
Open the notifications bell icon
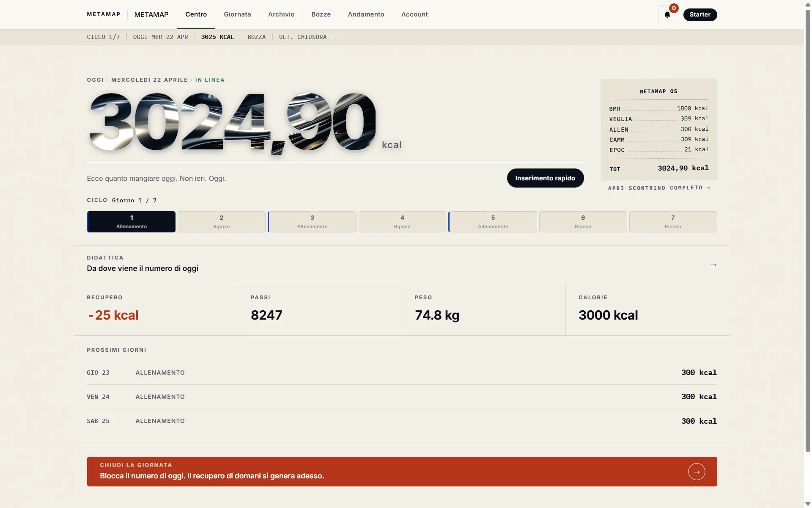tap(668, 15)
